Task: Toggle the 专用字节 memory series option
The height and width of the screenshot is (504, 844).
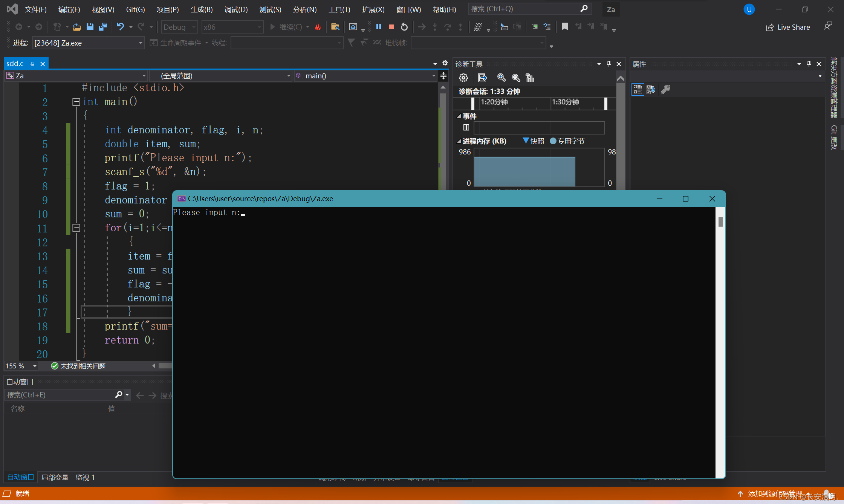Action: [x=567, y=141]
